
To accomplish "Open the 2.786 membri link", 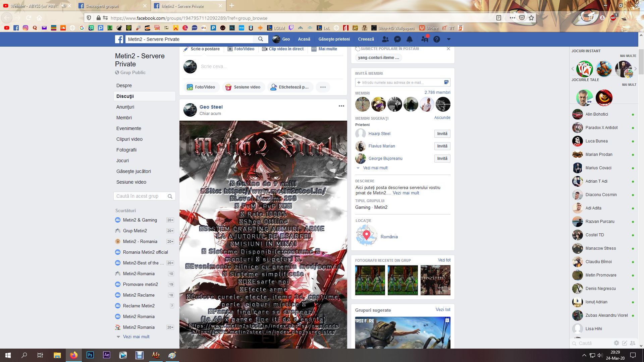I will [437, 93].
